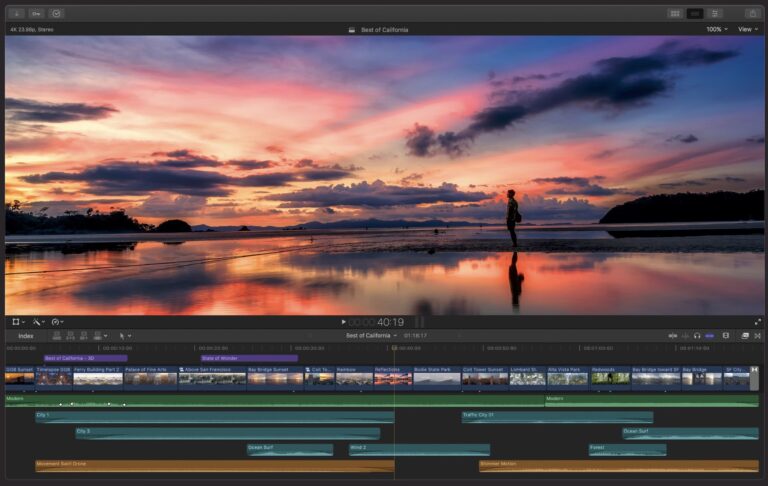
Task: Click the Import Media arrow icon
Action: click(x=17, y=13)
